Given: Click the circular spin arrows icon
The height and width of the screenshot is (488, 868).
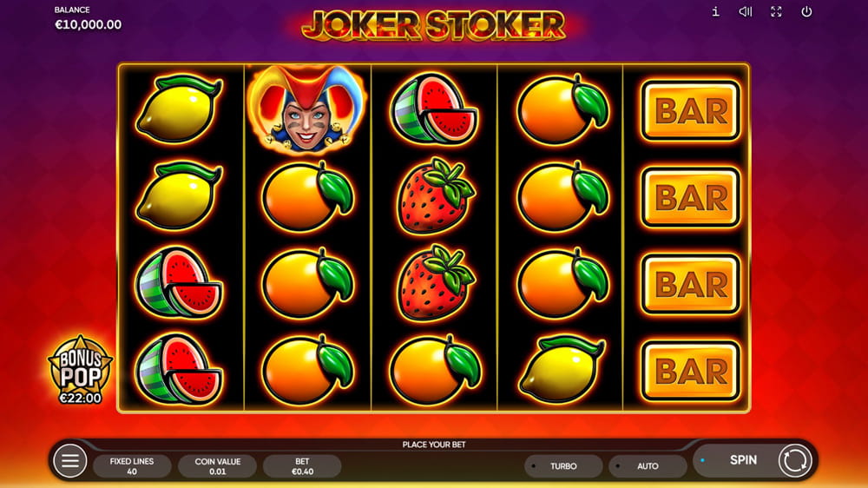Looking at the screenshot, I should tap(795, 460).
